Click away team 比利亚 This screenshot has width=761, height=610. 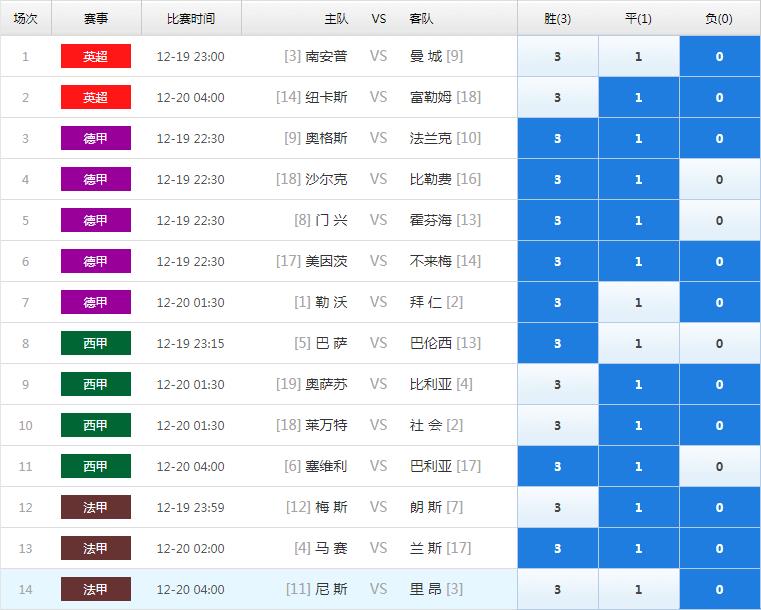(x=430, y=384)
